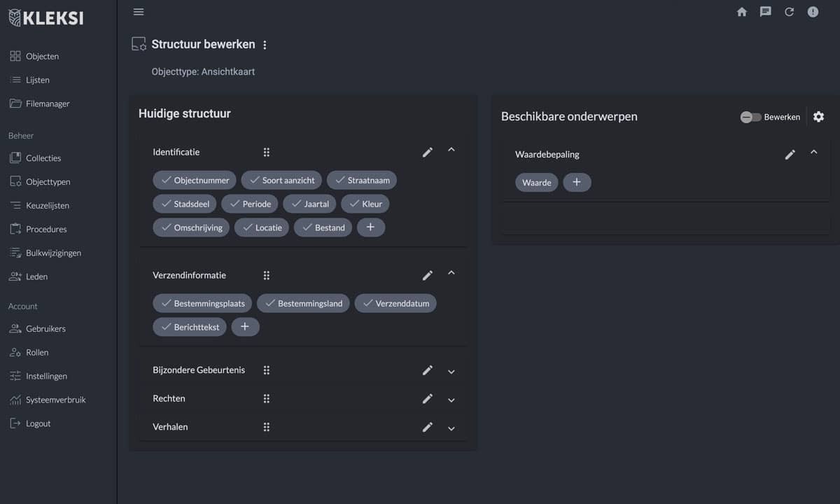Uncheck the Objectnummer chip

point(195,180)
